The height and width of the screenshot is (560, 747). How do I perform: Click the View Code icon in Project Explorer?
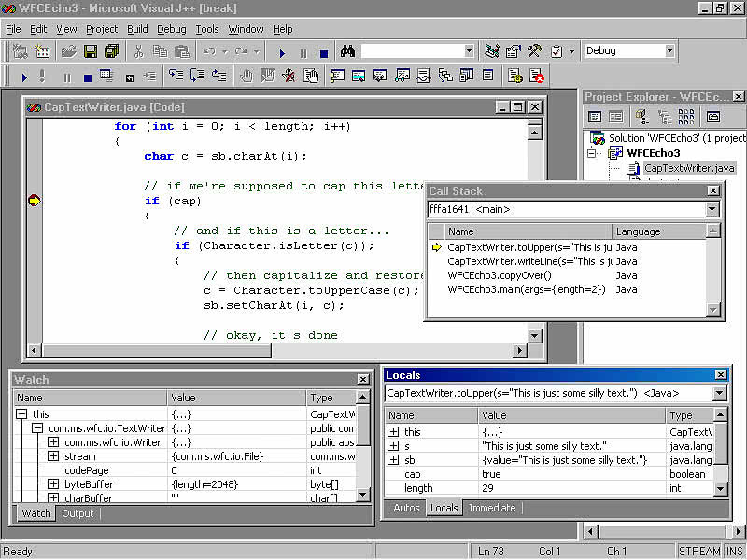click(x=595, y=117)
